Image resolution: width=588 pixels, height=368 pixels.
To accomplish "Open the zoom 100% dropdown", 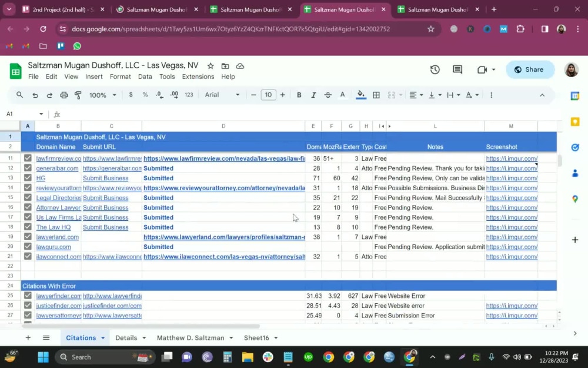I will (102, 95).
